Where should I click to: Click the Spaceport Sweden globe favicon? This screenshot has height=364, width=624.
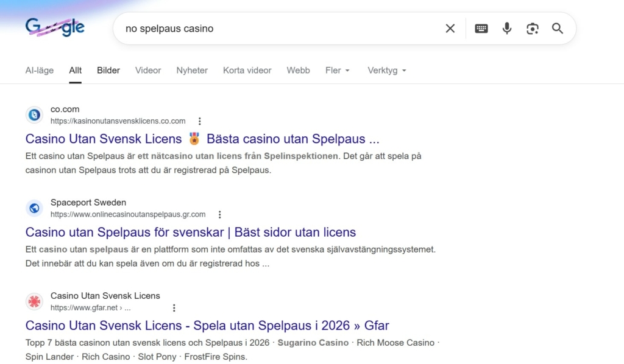pos(35,208)
